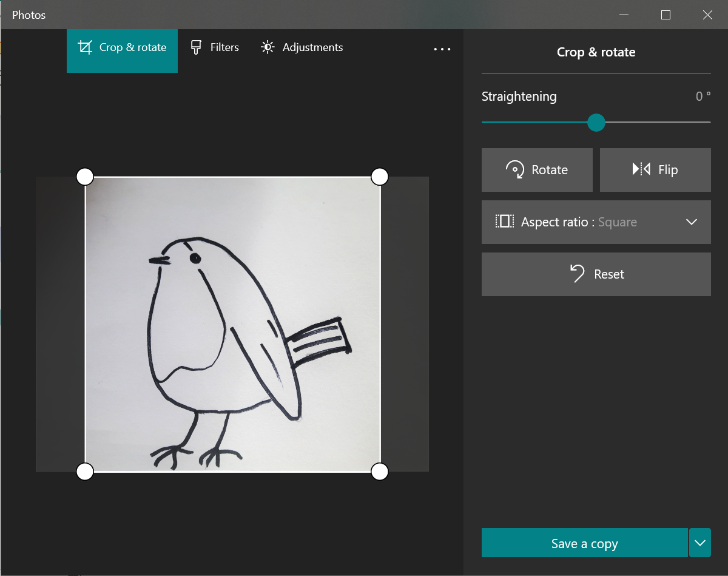Screen dimensions: 728x576
Task: Maximize the Photos window
Action: tap(666, 15)
